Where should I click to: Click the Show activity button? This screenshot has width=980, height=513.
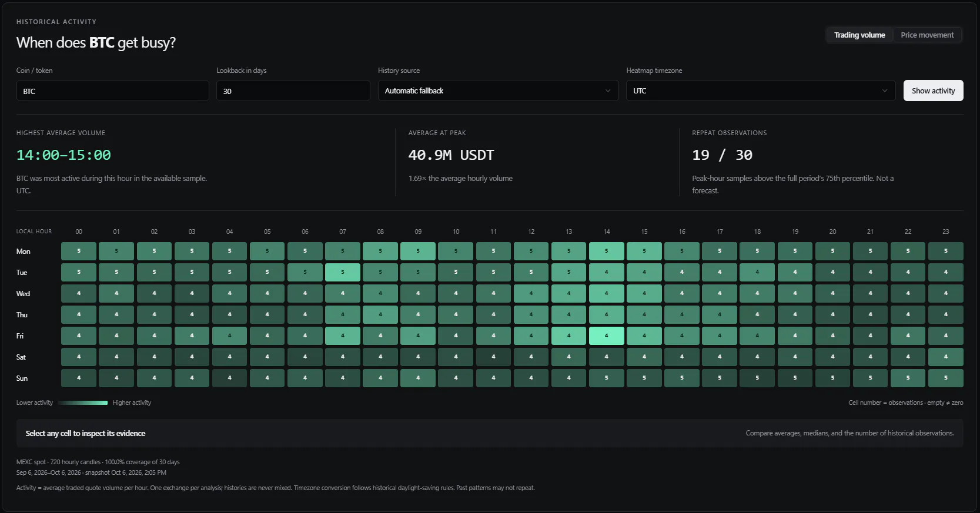tap(933, 90)
